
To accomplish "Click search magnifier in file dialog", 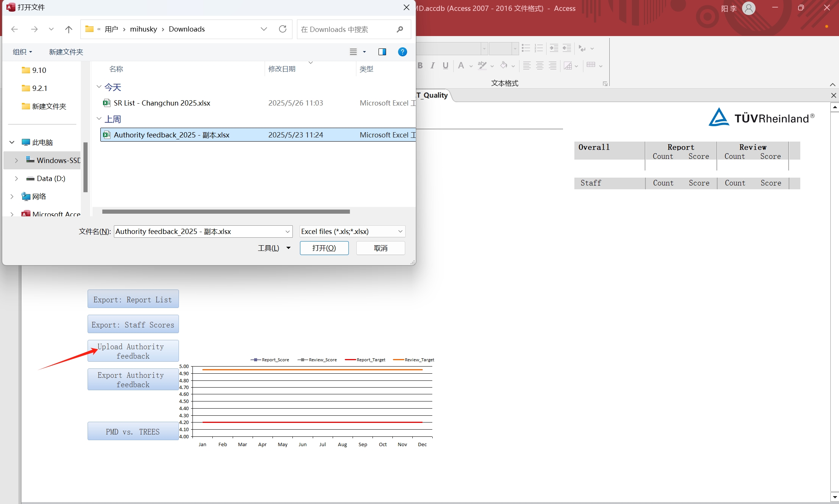I will click(400, 29).
